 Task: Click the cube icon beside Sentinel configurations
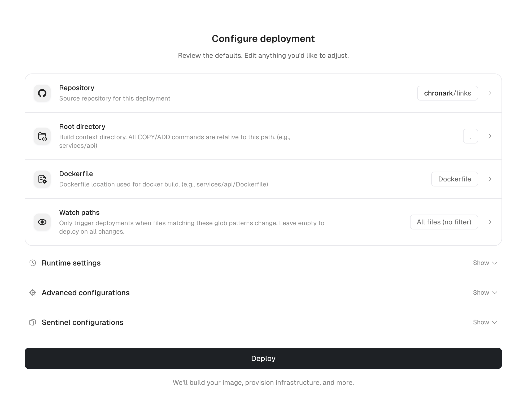coord(32,322)
